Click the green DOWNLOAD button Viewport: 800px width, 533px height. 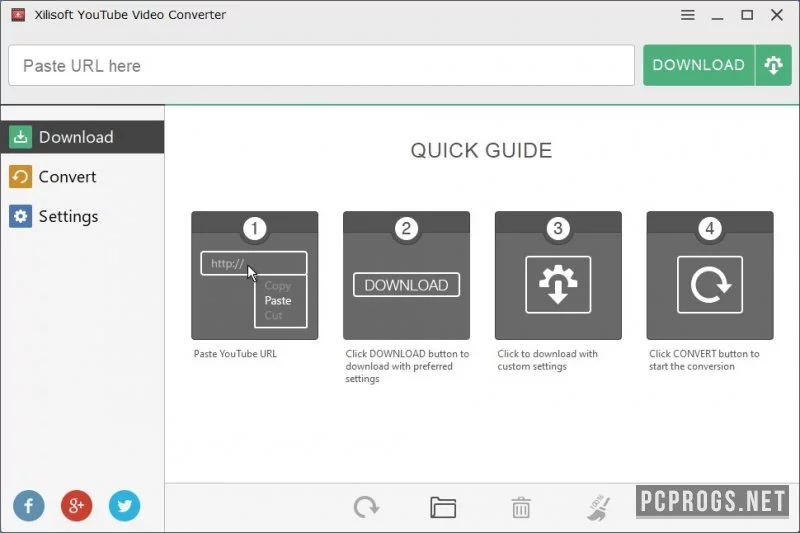click(x=698, y=65)
